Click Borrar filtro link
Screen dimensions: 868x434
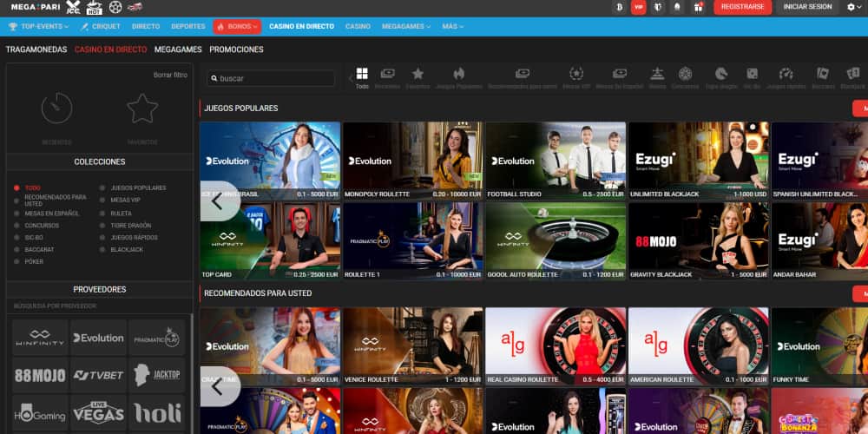pos(170,75)
